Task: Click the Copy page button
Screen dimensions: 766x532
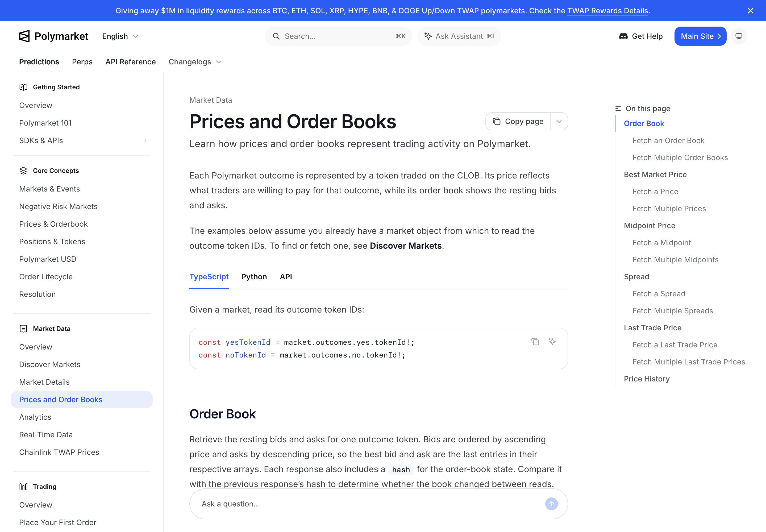Action: pyautogui.click(x=518, y=121)
